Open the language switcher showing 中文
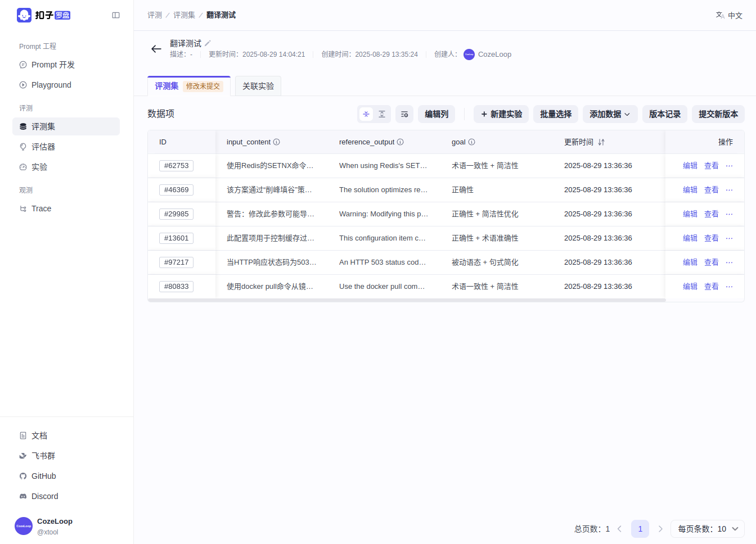The image size is (756, 544). 729,15
